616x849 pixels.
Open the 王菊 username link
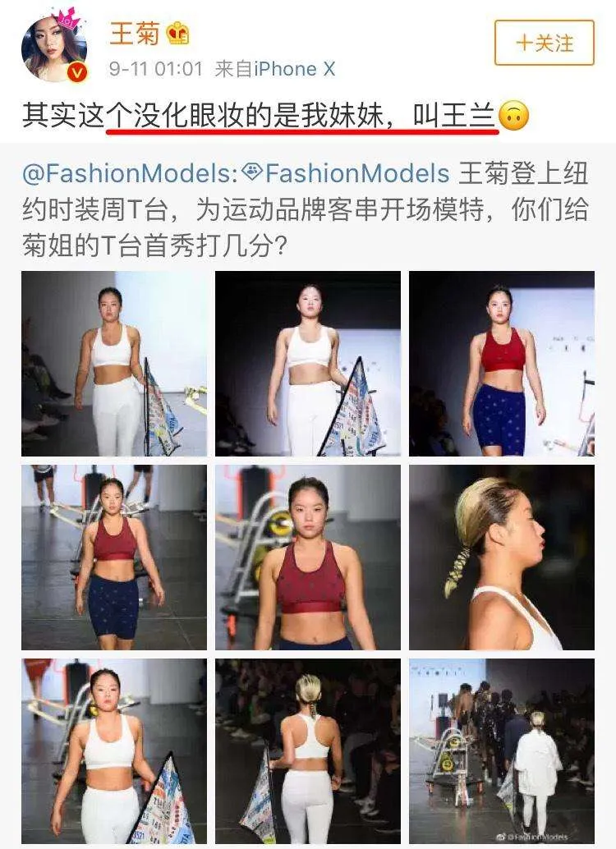pyautogui.click(x=135, y=34)
